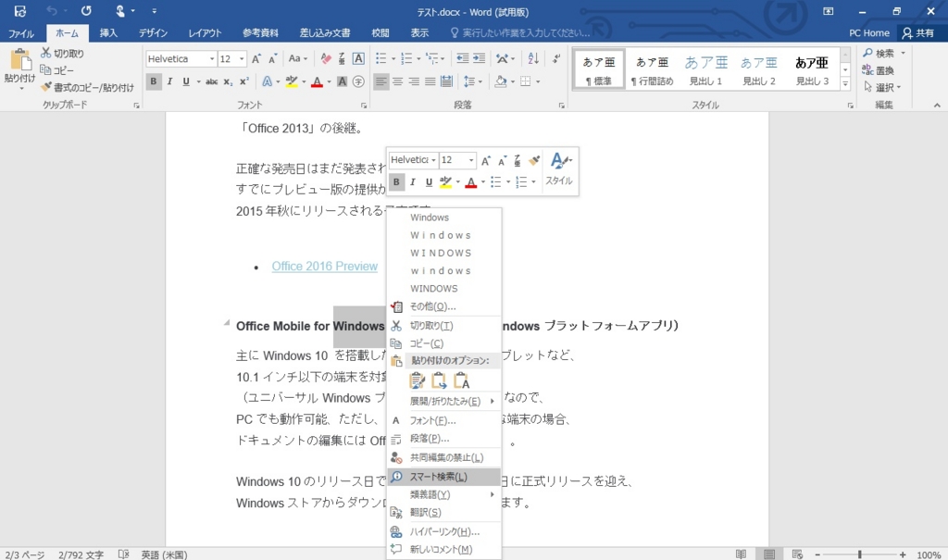The image size is (948, 560).
Task: Click the Paste (貼り付け) clipboard icon in ribbon
Action: [20, 60]
